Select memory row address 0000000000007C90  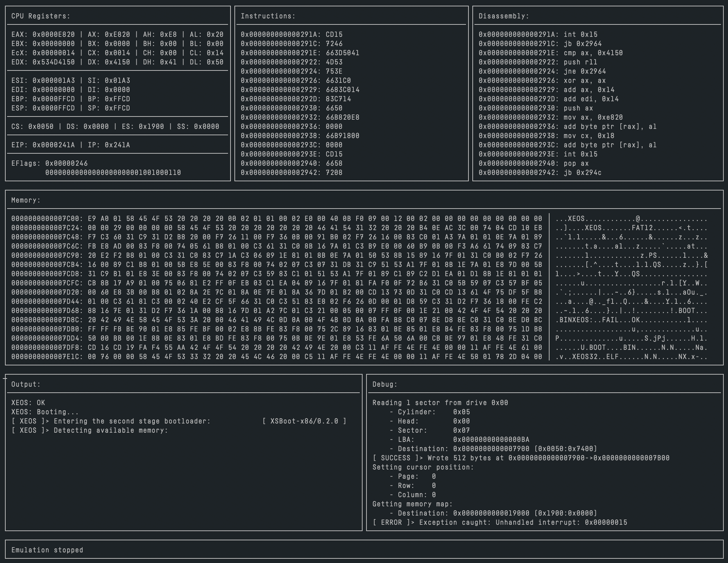(47, 256)
